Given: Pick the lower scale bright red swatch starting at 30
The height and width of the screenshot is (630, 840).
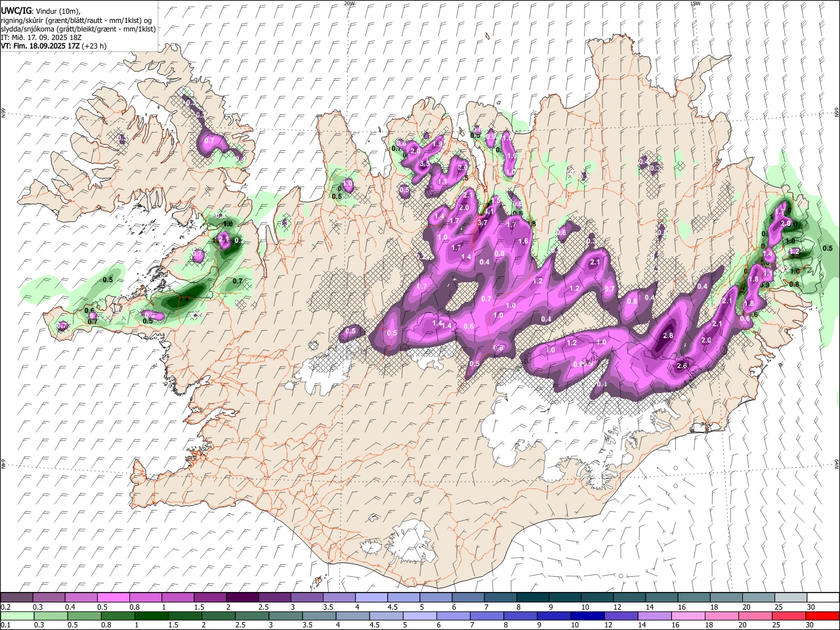Looking at the screenshot, I should point(823,616).
